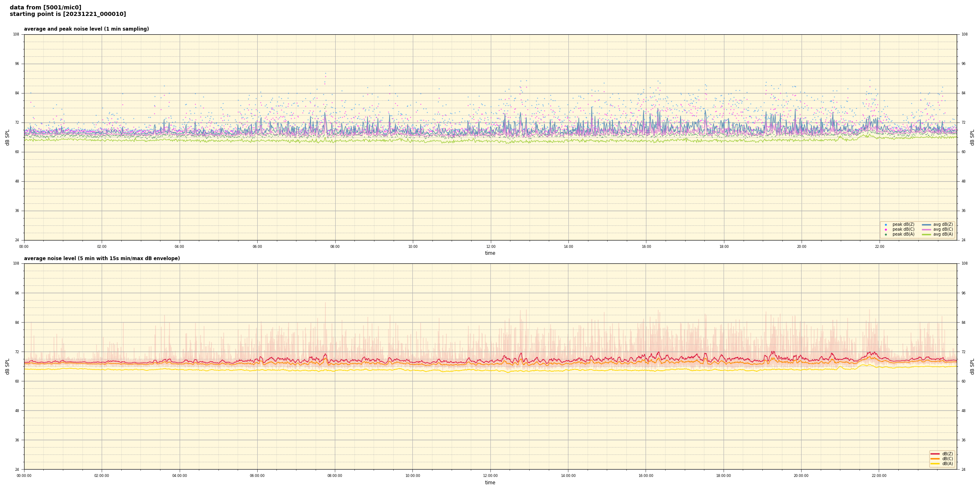
Task: Click the 12:00 tick on upper time axis
Action: pos(490,247)
